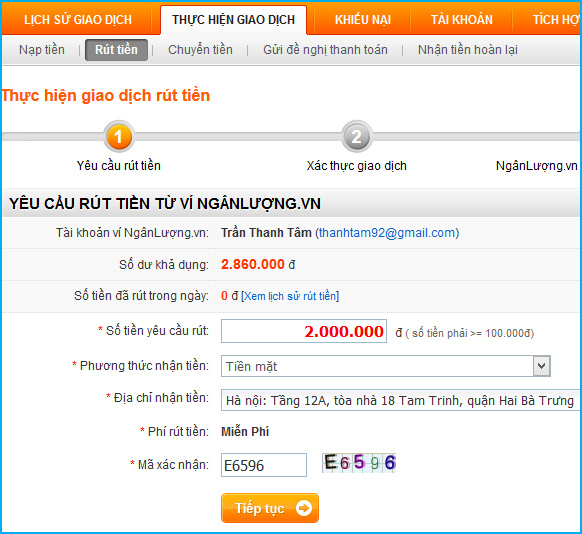Select the Rút tiền sub-menu button

pos(116,50)
